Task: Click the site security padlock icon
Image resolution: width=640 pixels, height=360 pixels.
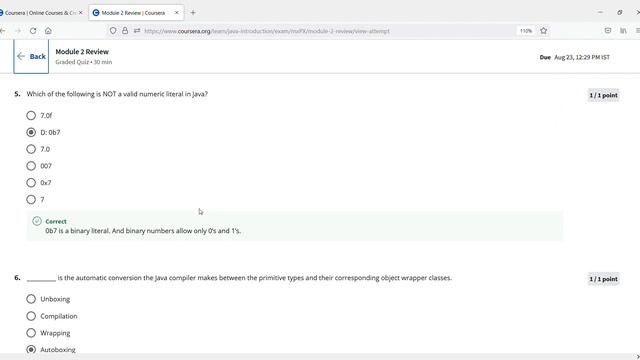Action: coord(125,31)
